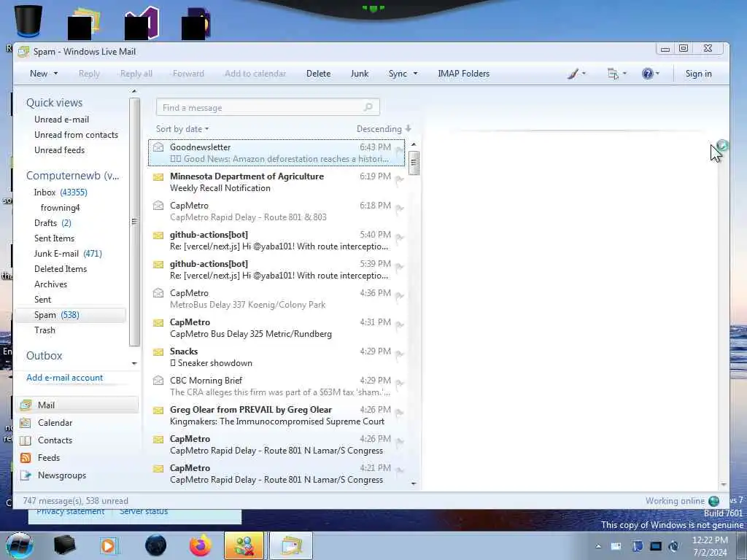Screen dimensions: 747x560
Task: Open Minnesota Department of Agriculture message
Action: click(276, 182)
